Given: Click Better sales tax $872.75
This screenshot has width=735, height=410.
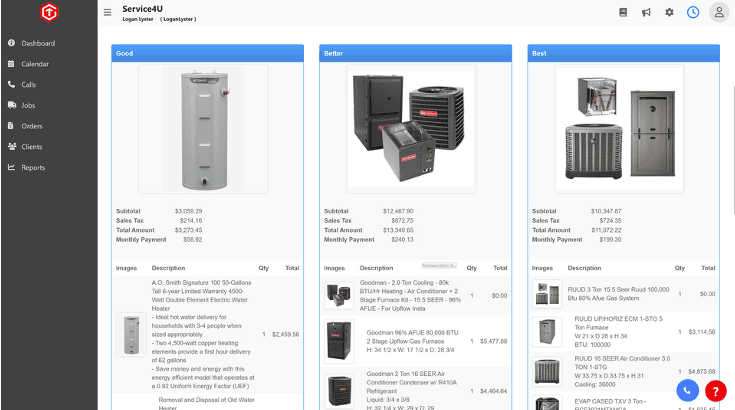Looking at the screenshot, I should 403,221.
